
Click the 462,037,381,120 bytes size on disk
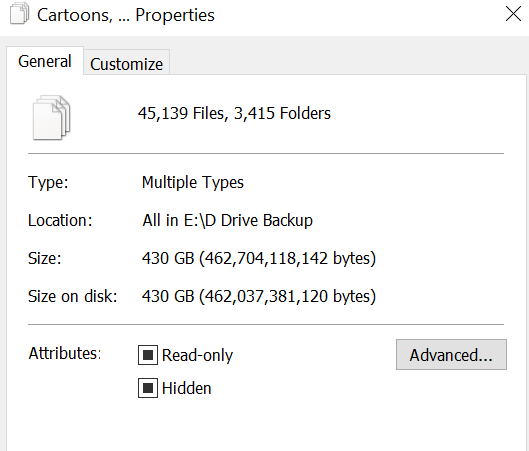287,297
